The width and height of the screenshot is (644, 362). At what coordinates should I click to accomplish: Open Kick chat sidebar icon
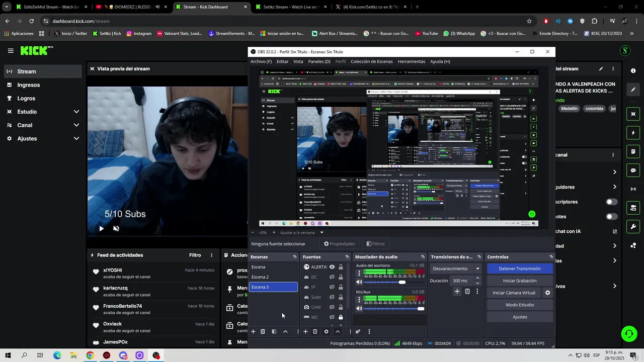pos(633,170)
